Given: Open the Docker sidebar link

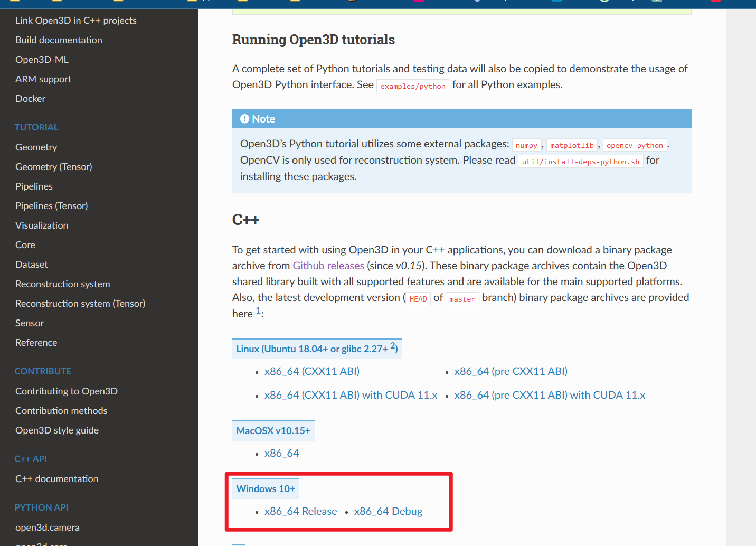Looking at the screenshot, I should 30,98.
